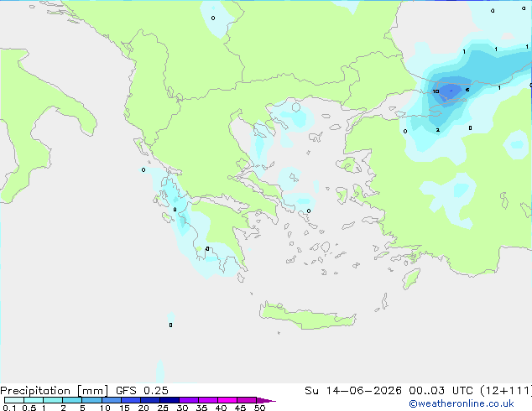Click the legend label '0.1'
Screen dimensions: 532x411
(x=9, y=408)
